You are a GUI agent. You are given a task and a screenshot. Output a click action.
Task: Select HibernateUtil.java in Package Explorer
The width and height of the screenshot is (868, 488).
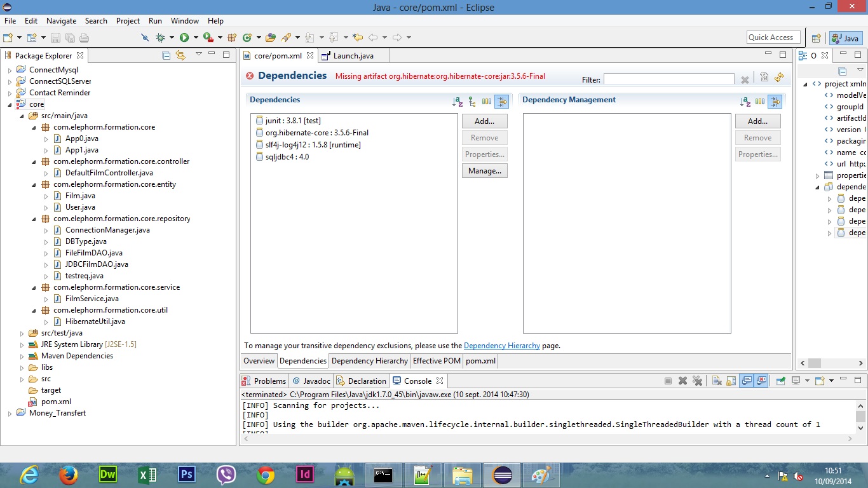point(89,322)
